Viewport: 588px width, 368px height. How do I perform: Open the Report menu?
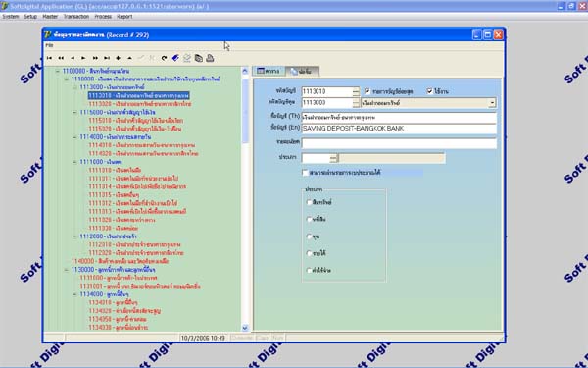tap(124, 17)
